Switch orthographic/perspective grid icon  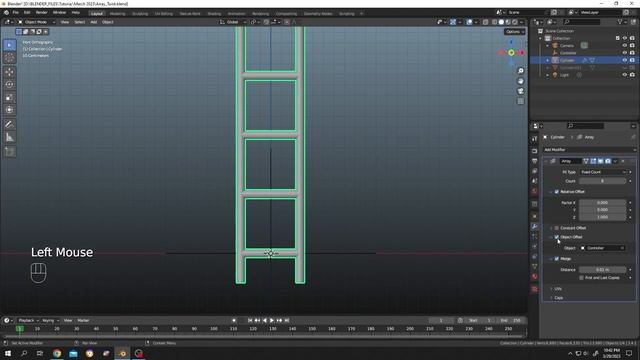pos(520,101)
